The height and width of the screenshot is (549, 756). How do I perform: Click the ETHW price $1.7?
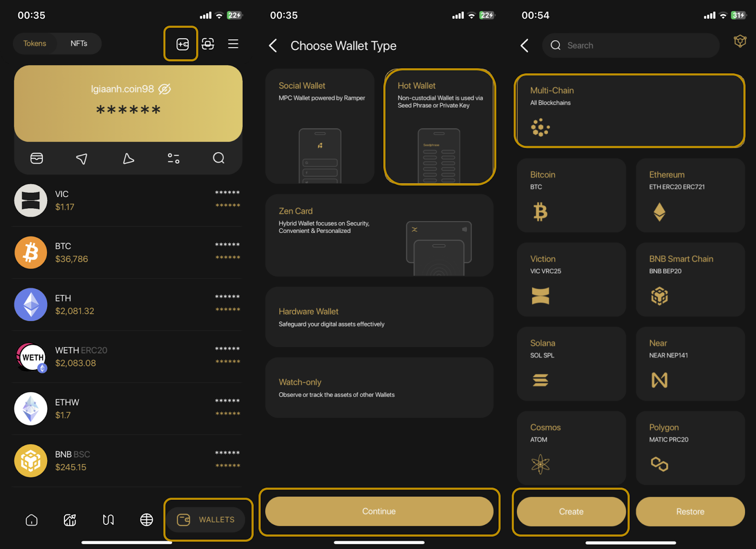pos(63,415)
